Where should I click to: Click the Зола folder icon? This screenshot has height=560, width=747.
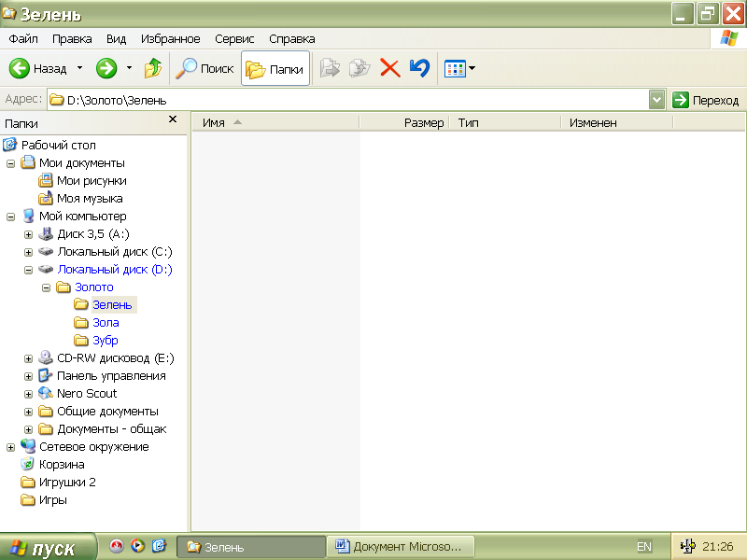(81, 322)
